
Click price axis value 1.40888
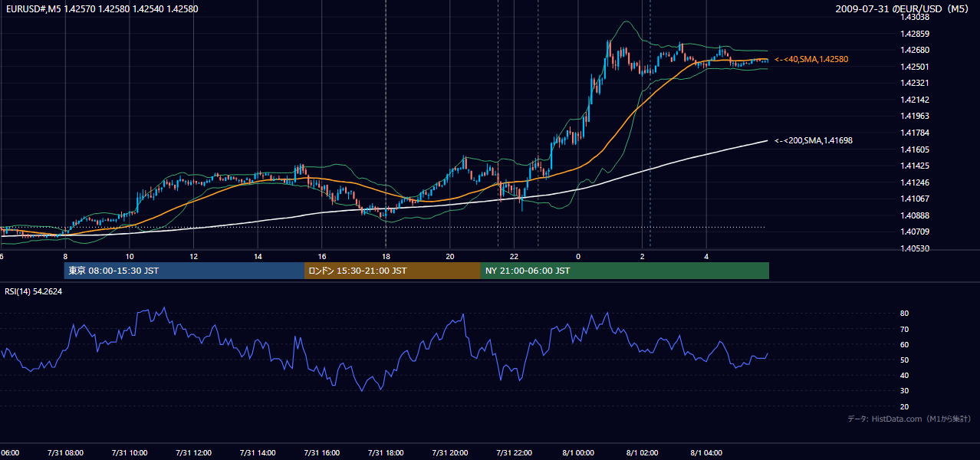914,215
